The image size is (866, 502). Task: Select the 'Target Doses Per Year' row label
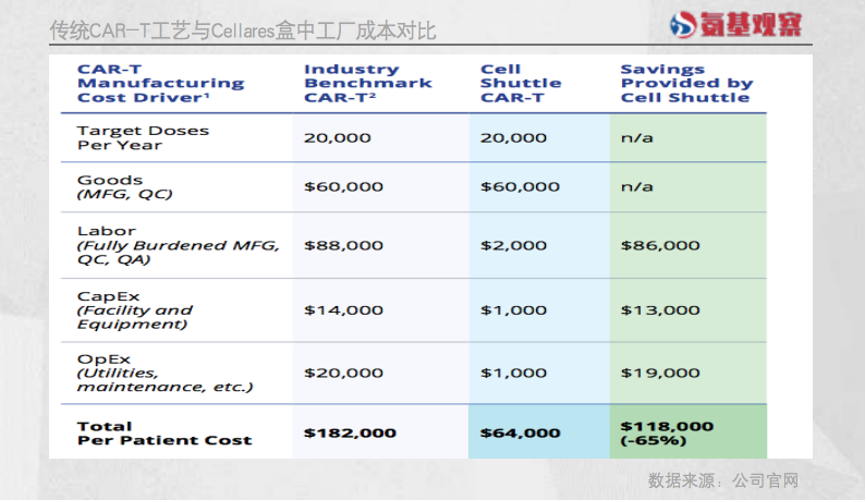(x=143, y=138)
